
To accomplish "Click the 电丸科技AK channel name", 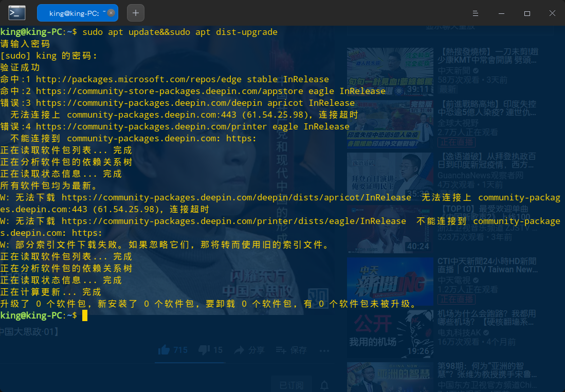I will pyautogui.click(x=460, y=332).
